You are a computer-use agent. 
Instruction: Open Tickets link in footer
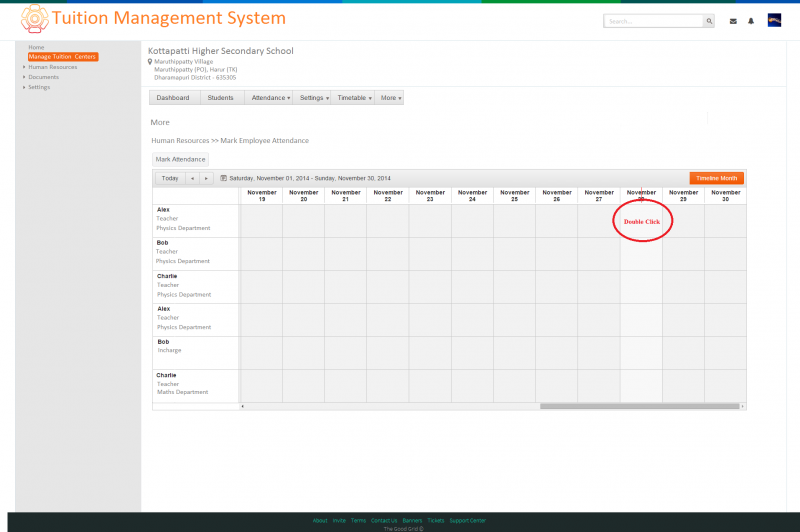tap(436, 521)
